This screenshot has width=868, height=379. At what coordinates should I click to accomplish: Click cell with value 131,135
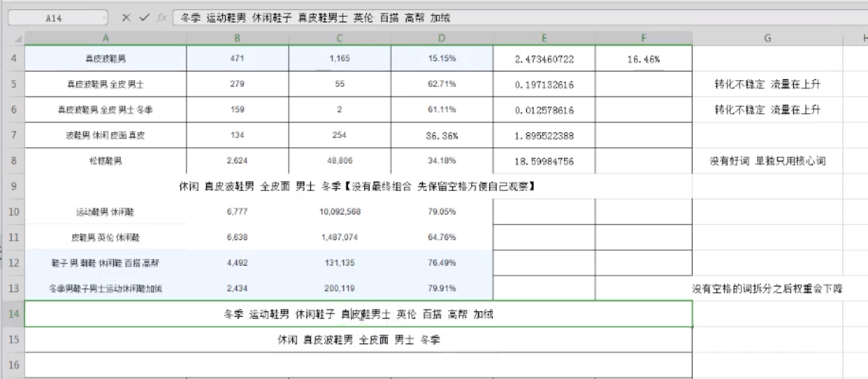(x=340, y=263)
